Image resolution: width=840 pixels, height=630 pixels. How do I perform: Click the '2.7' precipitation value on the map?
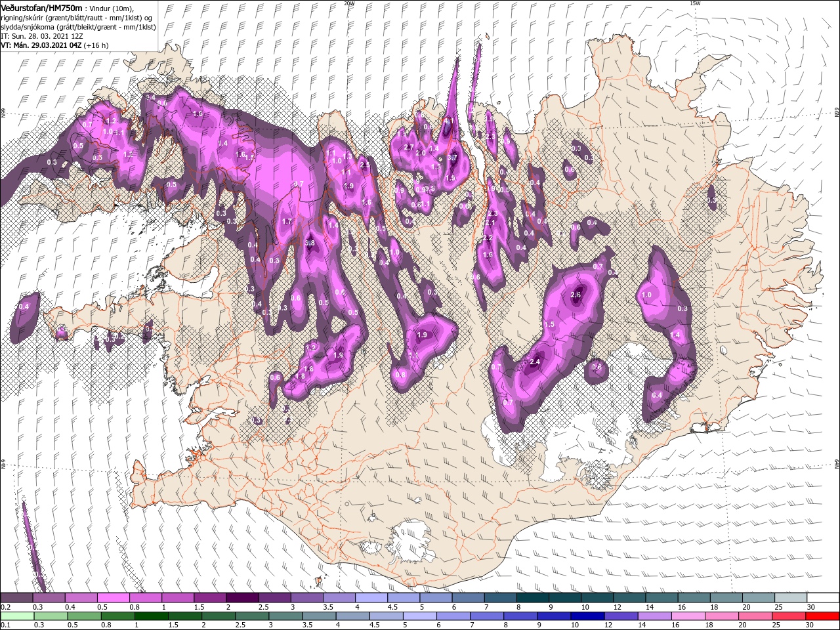pos(408,148)
